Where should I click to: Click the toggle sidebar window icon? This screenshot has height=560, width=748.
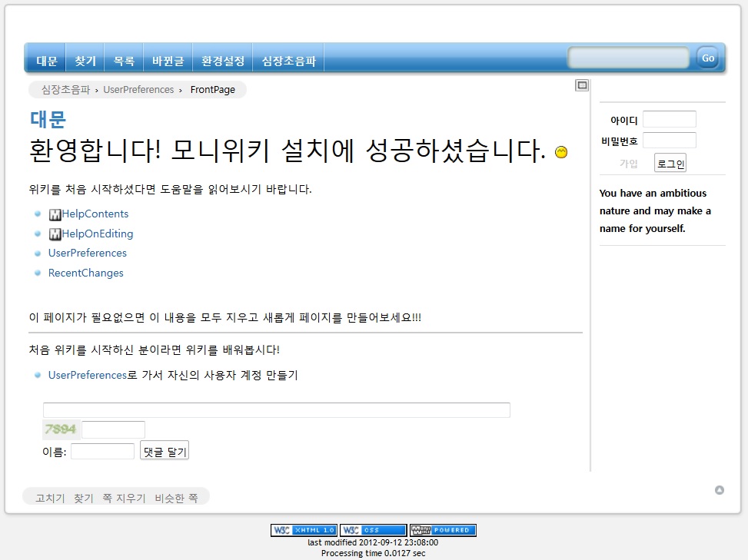coord(582,85)
